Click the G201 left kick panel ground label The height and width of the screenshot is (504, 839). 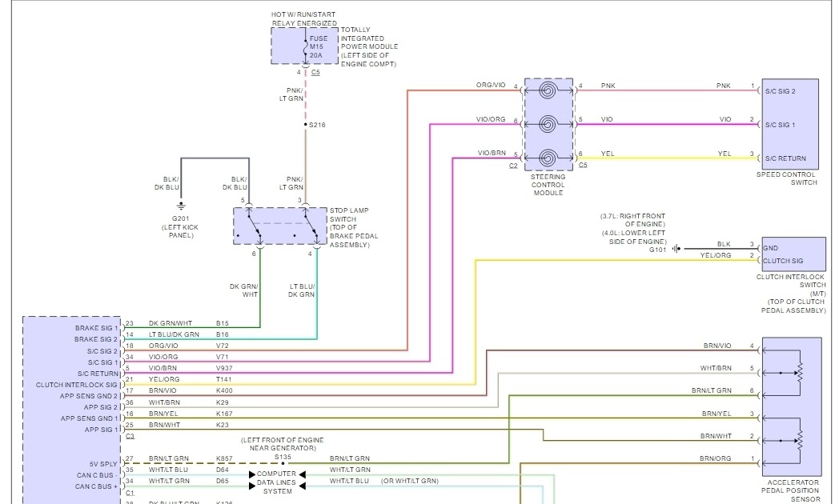(180, 227)
